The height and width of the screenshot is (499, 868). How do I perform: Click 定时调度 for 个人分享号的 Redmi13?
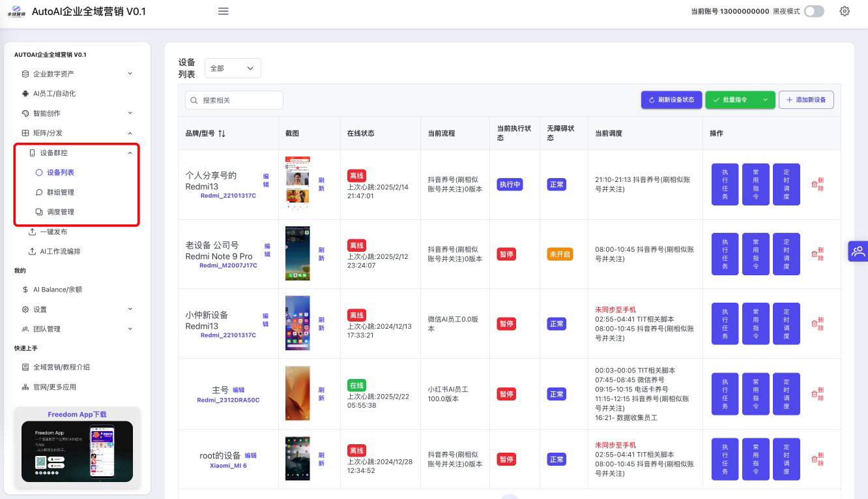coord(787,185)
